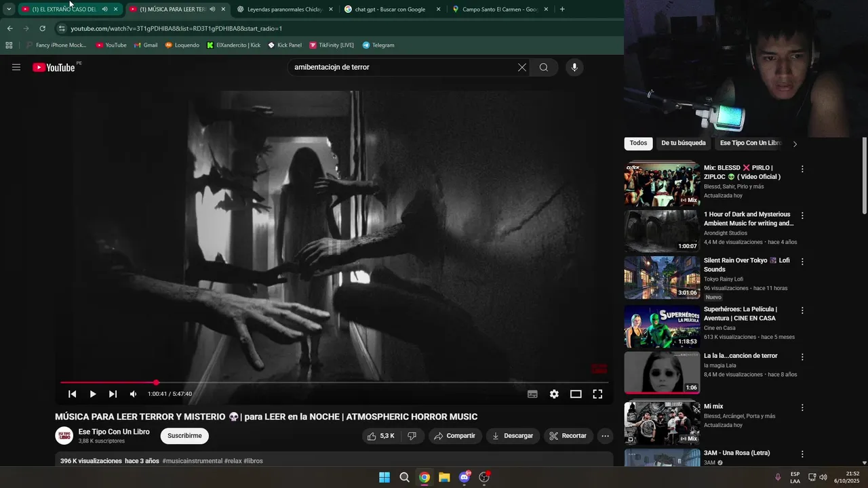
Task: Open the Telegram bookmark
Action: coord(378,45)
